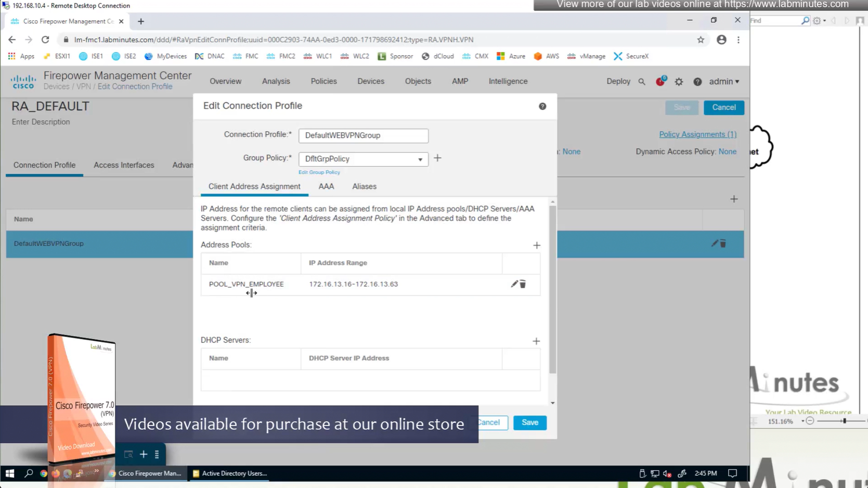The height and width of the screenshot is (488, 868).
Task: Add a DHCP server with plus icon
Action: click(536, 341)
